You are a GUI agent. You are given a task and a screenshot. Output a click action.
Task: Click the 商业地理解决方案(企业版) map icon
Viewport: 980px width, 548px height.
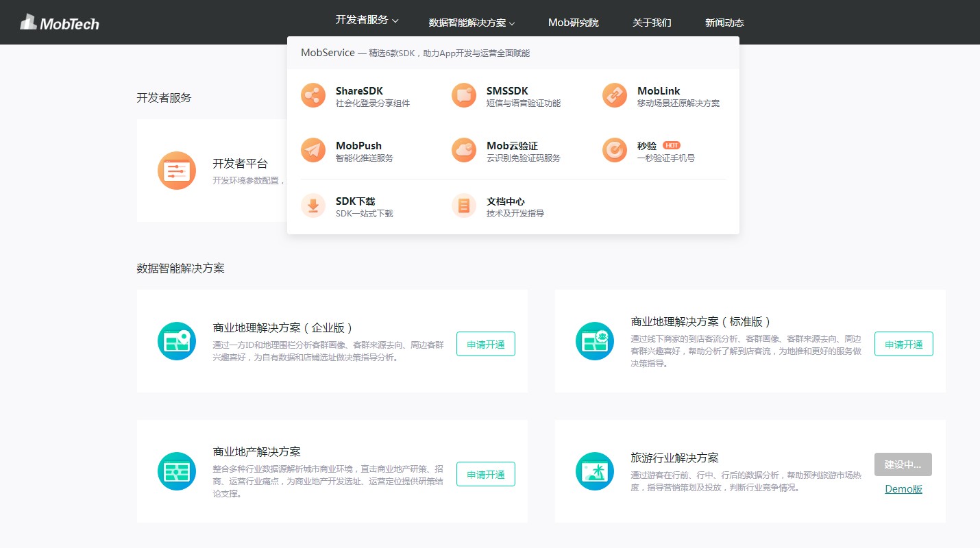tap(177, 341)
